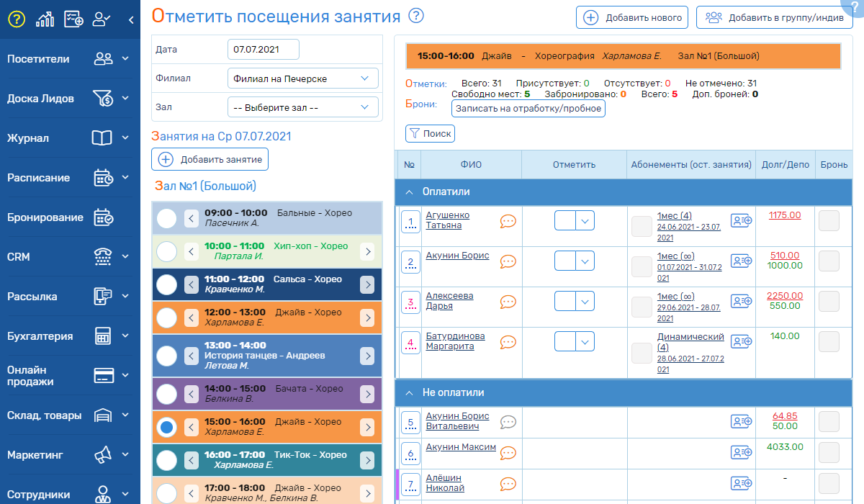Viewport: 864px width, 504px height.
Task: Click the user checkmark icon in top bar
Action: pos(102,19)
